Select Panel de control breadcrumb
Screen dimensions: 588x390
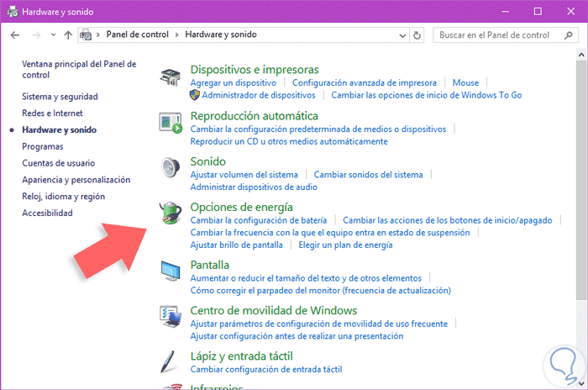(137, 34)
